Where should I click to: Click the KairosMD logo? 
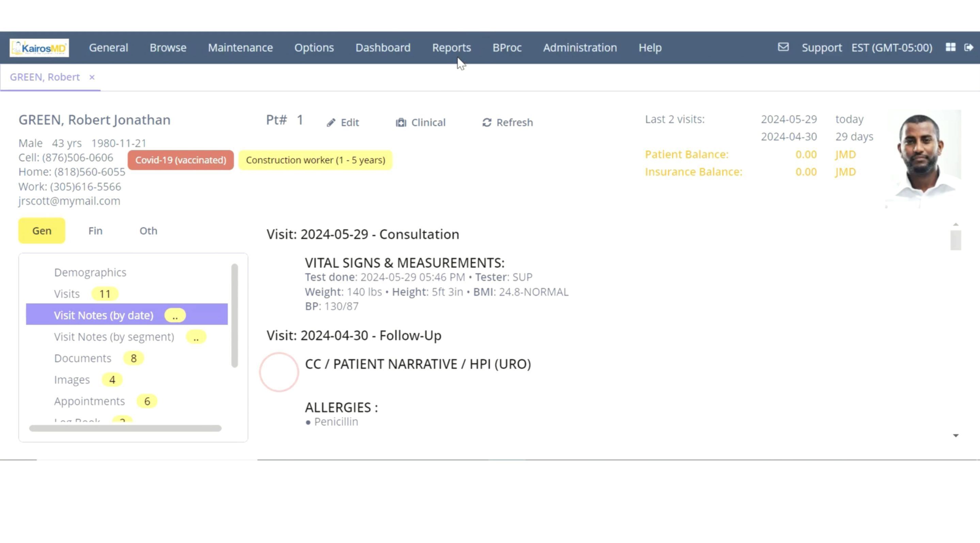tap(39, 48)
